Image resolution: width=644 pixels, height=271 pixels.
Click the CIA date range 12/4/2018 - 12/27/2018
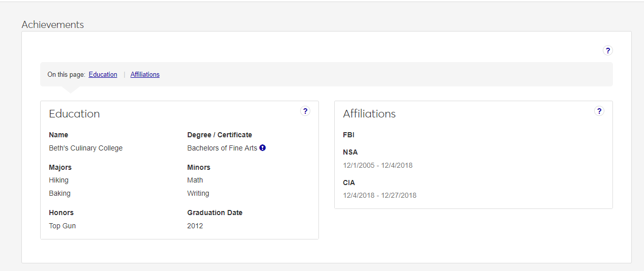click(x=379, y=196)
